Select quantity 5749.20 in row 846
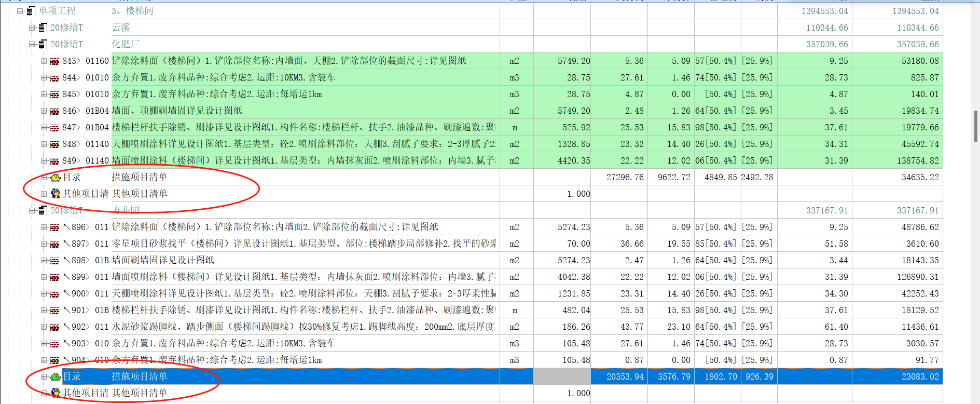 click(574, 111)
